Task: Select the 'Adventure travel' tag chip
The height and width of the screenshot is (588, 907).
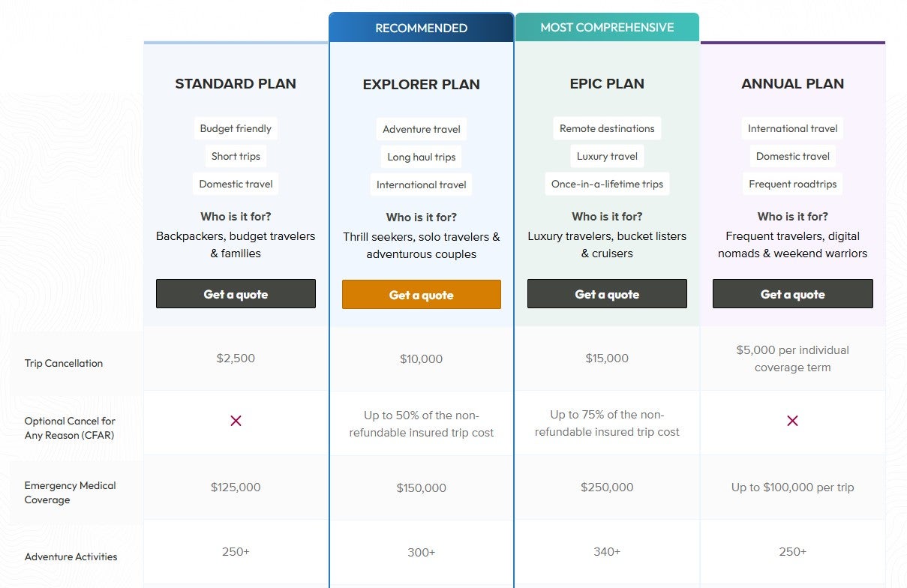Action: click(421, 128)
